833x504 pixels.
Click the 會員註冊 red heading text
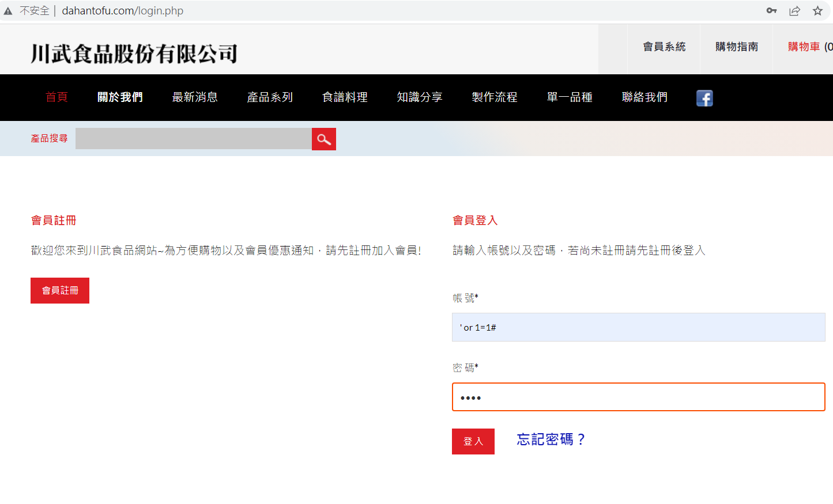coord(54,220)
